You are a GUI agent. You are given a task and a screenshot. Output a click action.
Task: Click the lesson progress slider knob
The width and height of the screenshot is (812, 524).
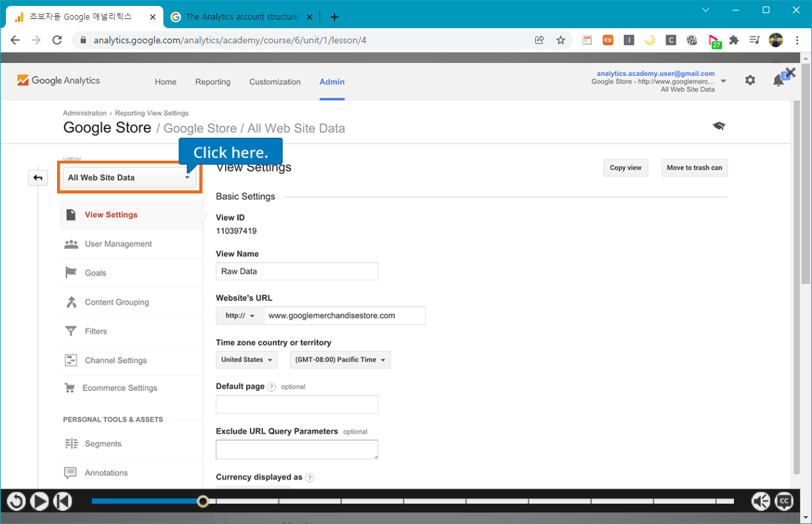[203, 502]
